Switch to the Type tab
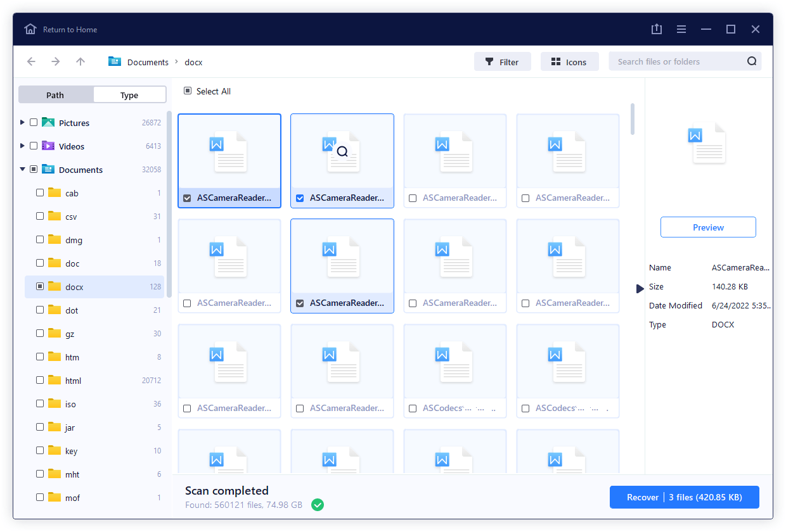The height and width of the screenshot is (532, 786). pos(129,95)
